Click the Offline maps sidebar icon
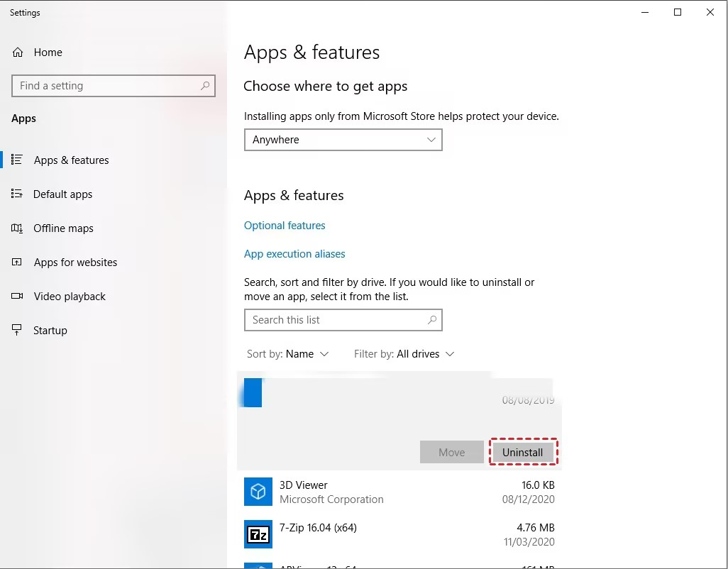 tap(18, 228)
